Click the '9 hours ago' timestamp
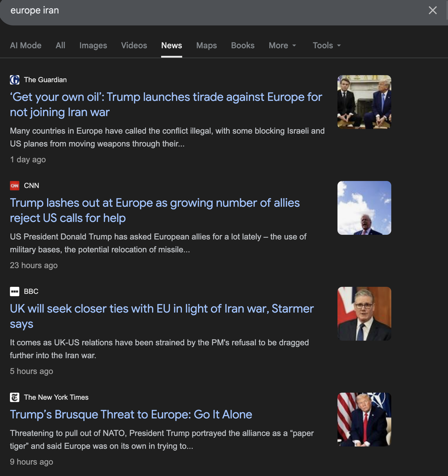Image resolution: width=448 pixels, height=476 pixels. point(32,462)
